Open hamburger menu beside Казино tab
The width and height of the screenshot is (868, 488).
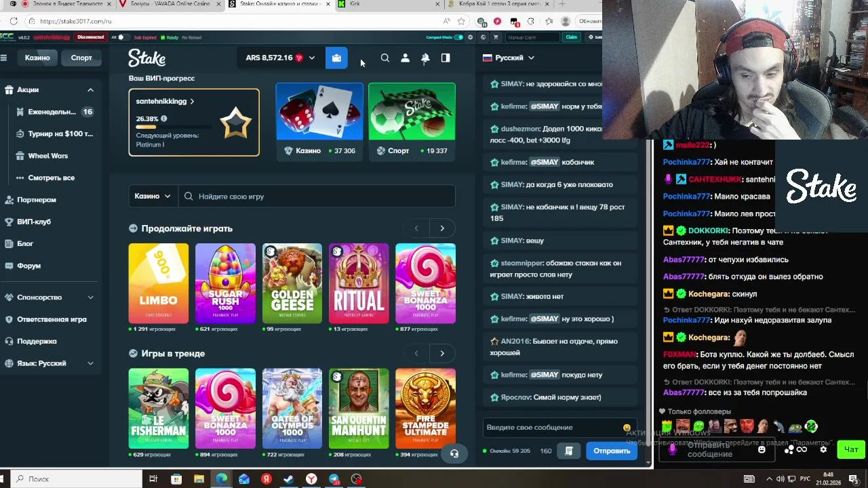[3, 58]
